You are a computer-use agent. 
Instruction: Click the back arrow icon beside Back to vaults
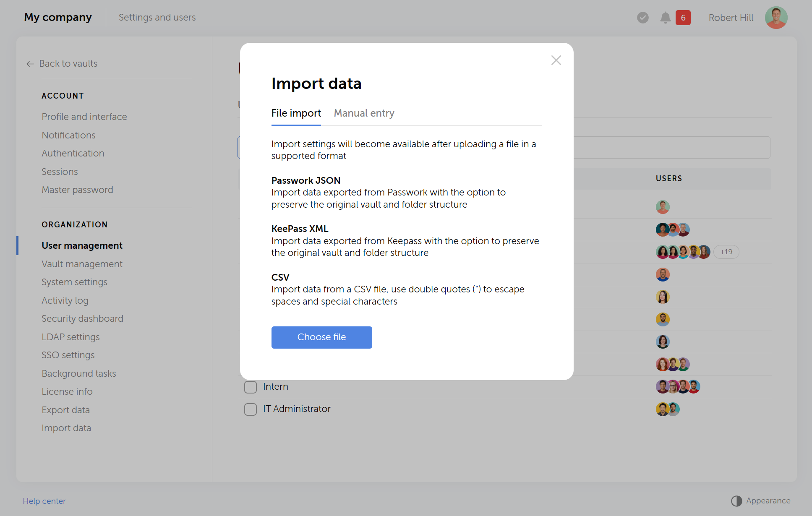pos(30,64)
